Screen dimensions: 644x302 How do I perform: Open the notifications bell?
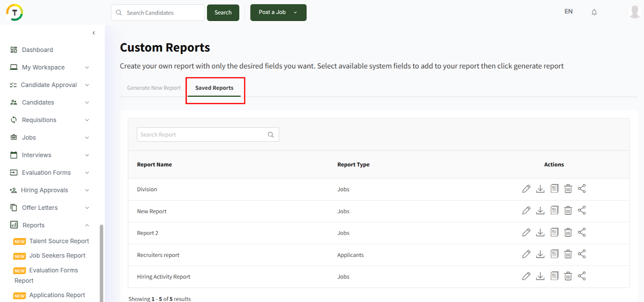(594, 12)
